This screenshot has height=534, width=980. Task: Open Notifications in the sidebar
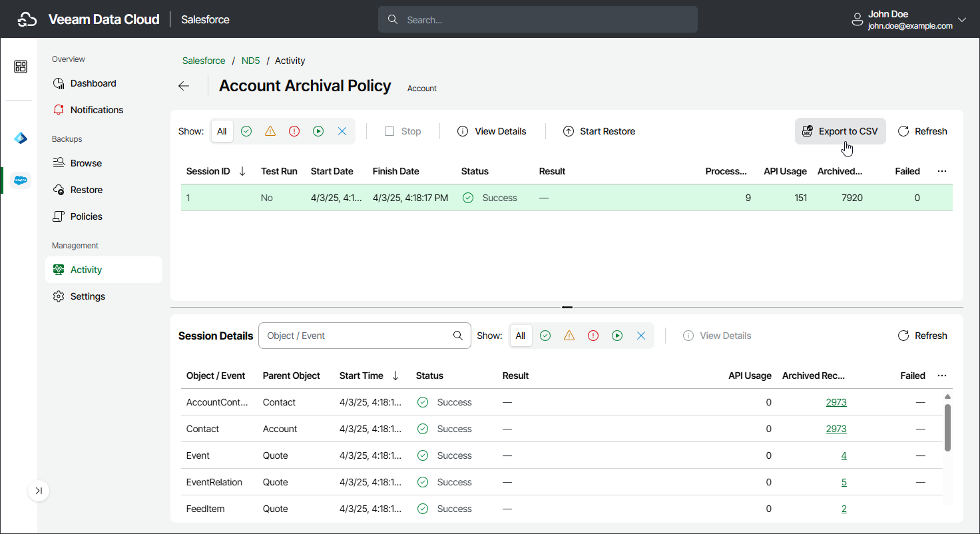coord(104,110)
